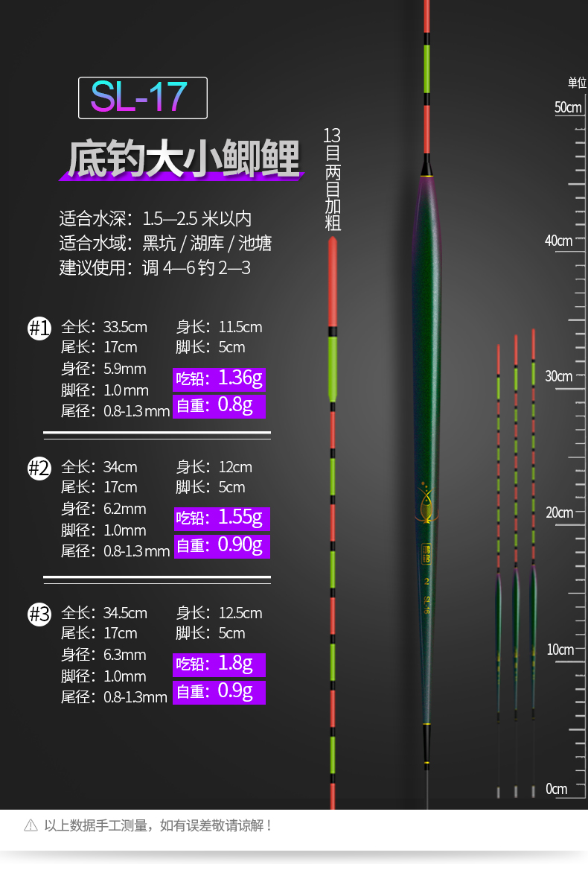Click the #1 model number badge
This screenshot has height=873, width=588.
coord(39,328)
